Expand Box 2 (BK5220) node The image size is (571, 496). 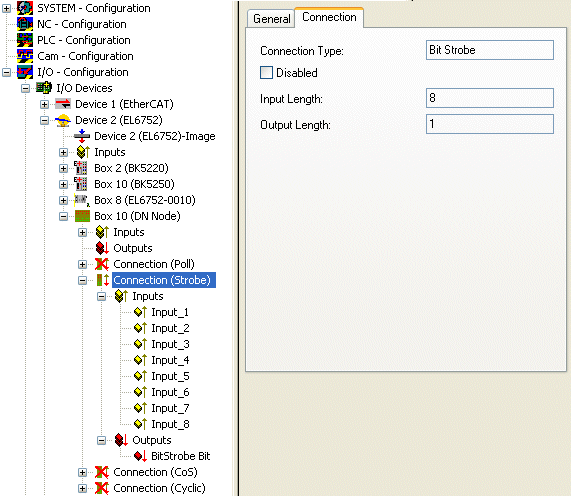tap(63, 168)
